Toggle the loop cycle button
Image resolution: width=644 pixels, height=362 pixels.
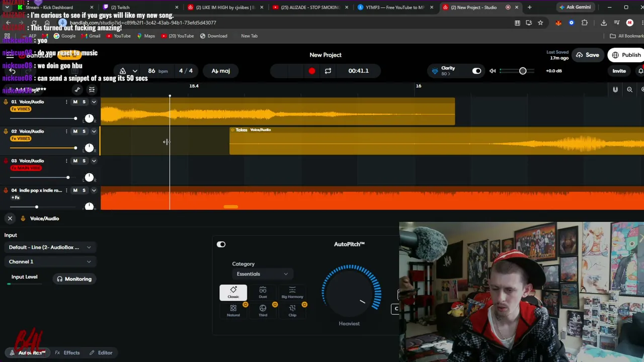click(x=328, y=71)
